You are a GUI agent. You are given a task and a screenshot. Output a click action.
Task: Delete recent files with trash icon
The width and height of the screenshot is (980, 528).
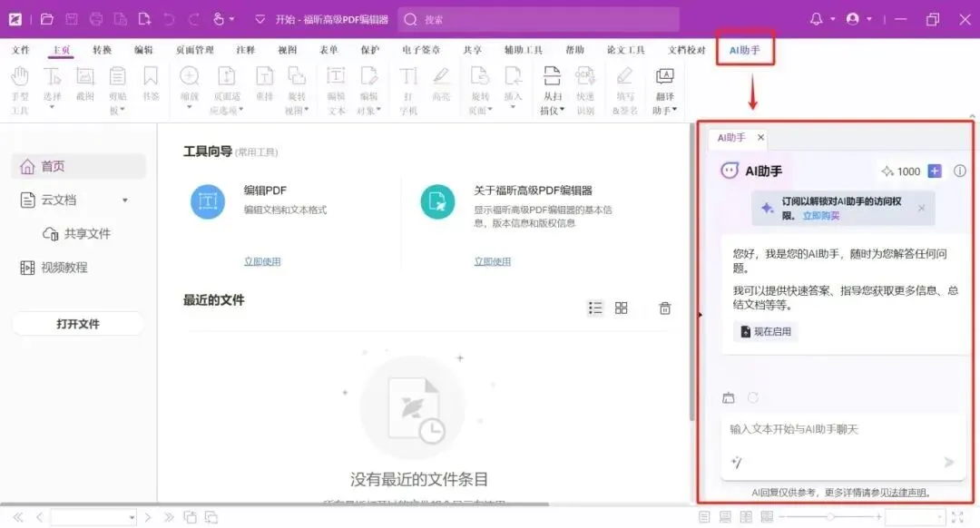[664, 308]
